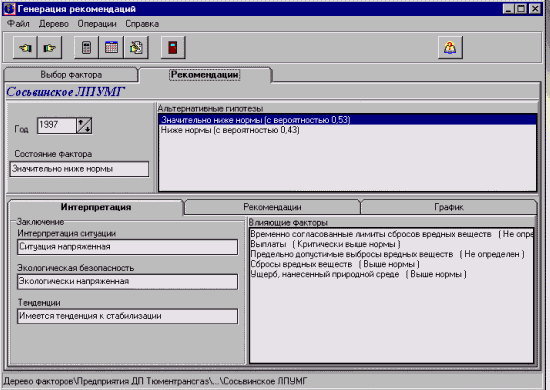Click the Состояние фактора field

[x=79, y=169]
